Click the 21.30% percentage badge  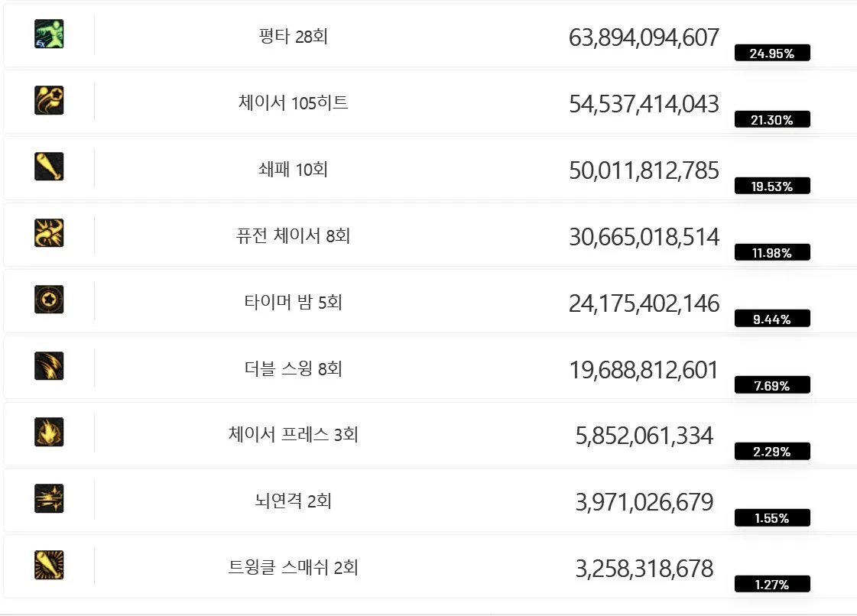(771, 120)
